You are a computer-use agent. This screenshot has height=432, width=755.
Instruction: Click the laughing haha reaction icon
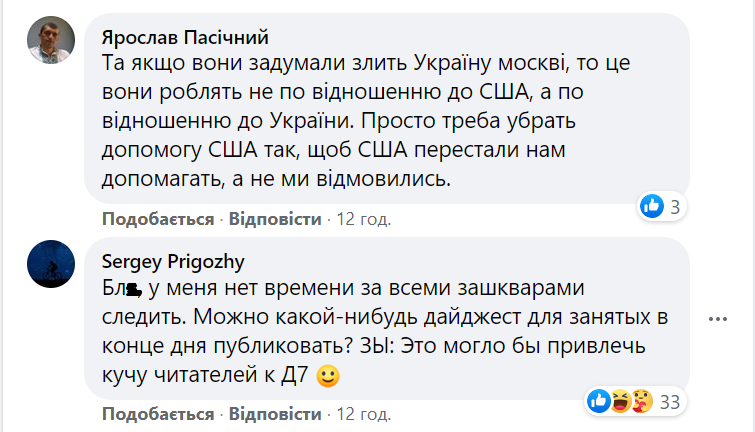pos(621,402)
